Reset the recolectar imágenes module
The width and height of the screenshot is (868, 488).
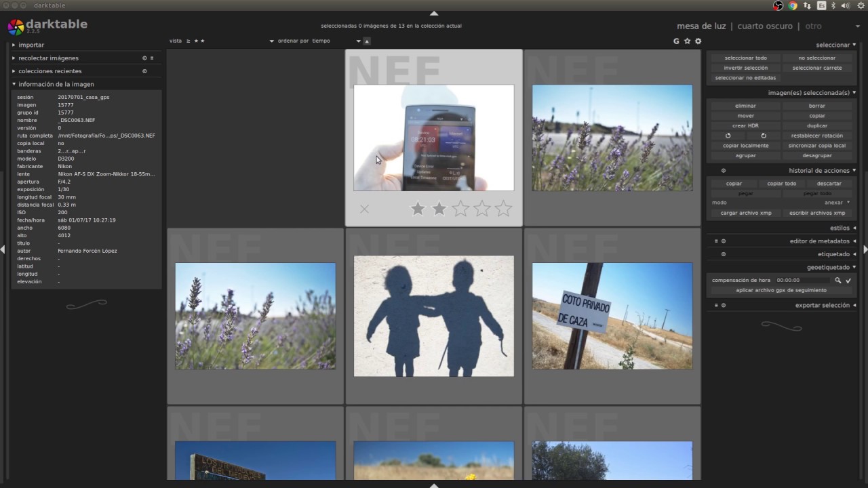point(144,58)
